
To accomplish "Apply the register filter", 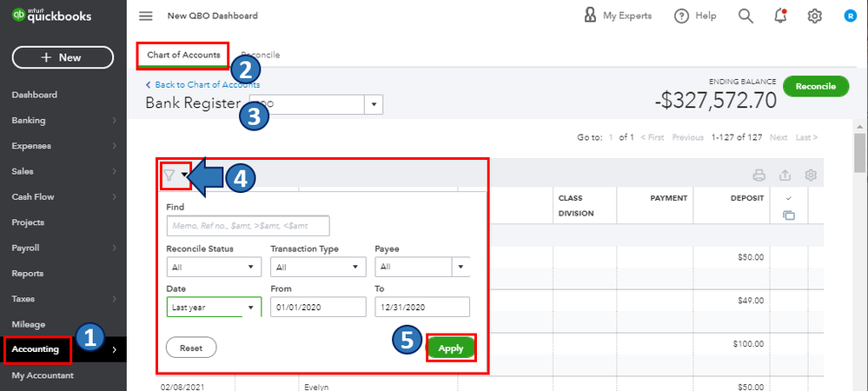I will 451,348.
